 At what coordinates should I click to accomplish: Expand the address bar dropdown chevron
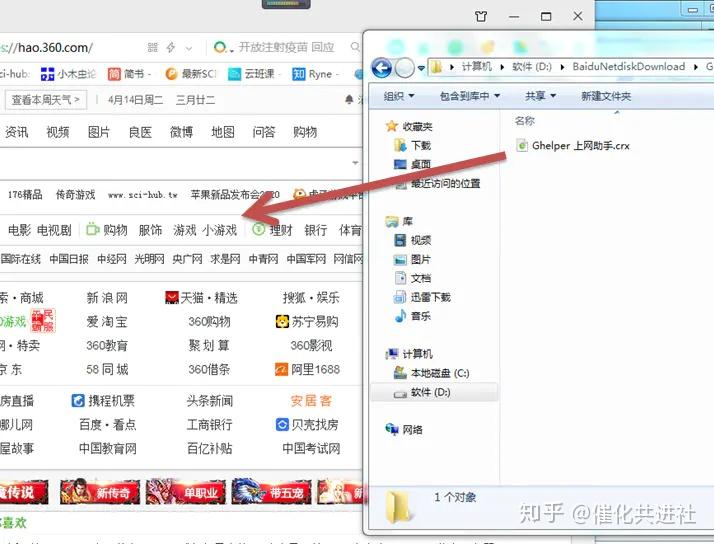189,48
